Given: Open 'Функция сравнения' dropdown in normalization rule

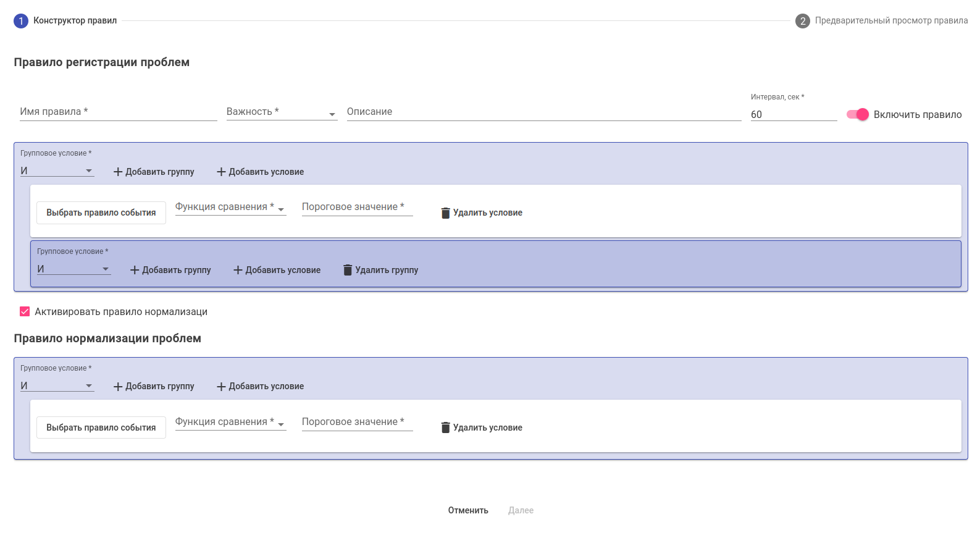Looking at the screenshot, I should pyautogui.click(x=230, y=423).
